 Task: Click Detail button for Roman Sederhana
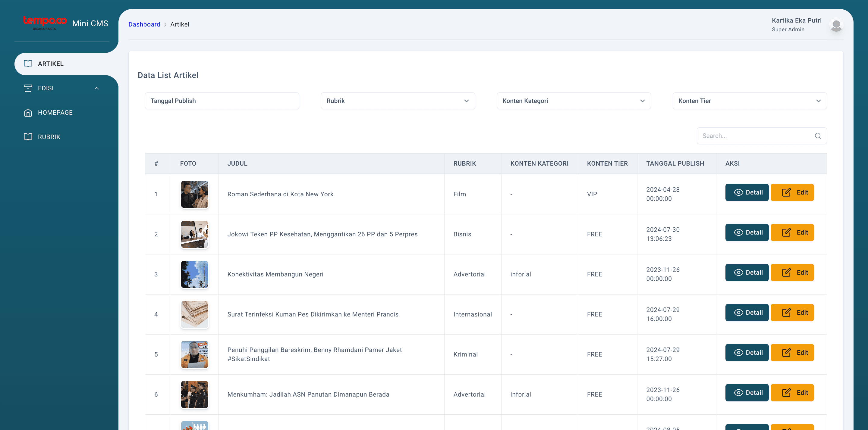click(747, 192)
